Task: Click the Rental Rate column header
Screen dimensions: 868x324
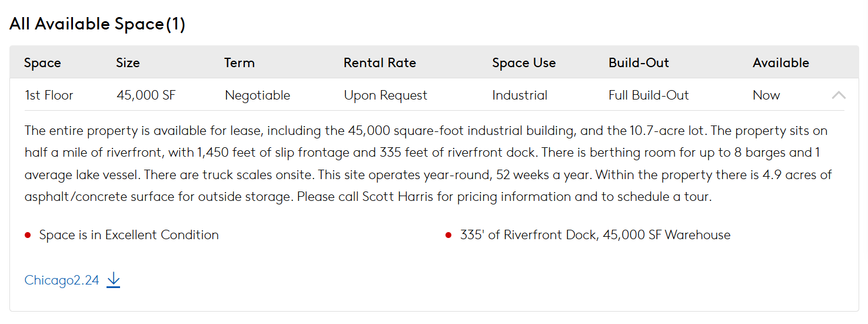Action: tap(380, 62)
